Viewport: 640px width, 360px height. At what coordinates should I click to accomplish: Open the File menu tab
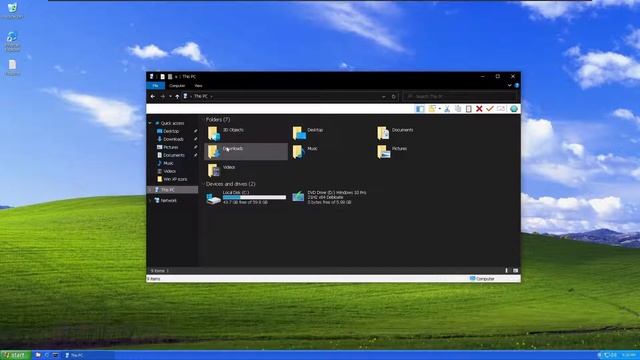tap(156, 86)
